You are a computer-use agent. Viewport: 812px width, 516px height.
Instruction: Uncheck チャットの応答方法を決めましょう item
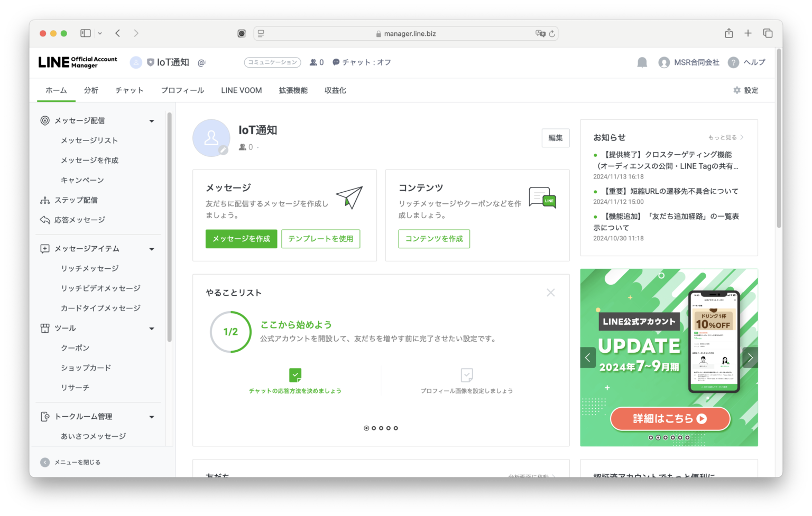(x=295, y=375)
